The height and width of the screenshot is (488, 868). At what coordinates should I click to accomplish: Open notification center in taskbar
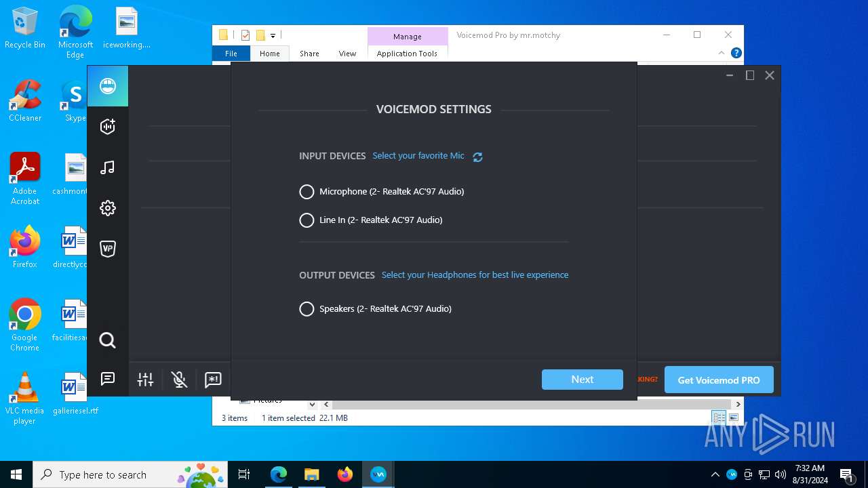pyautogui.click(x=846, y=474)
